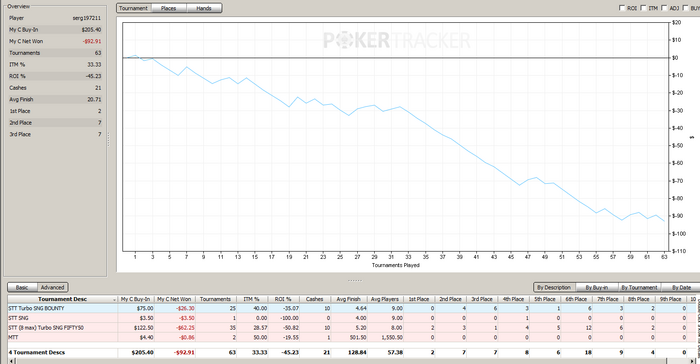Click the splitter handle beside Overview panel

pyautogui.click(x=108, y=139)
